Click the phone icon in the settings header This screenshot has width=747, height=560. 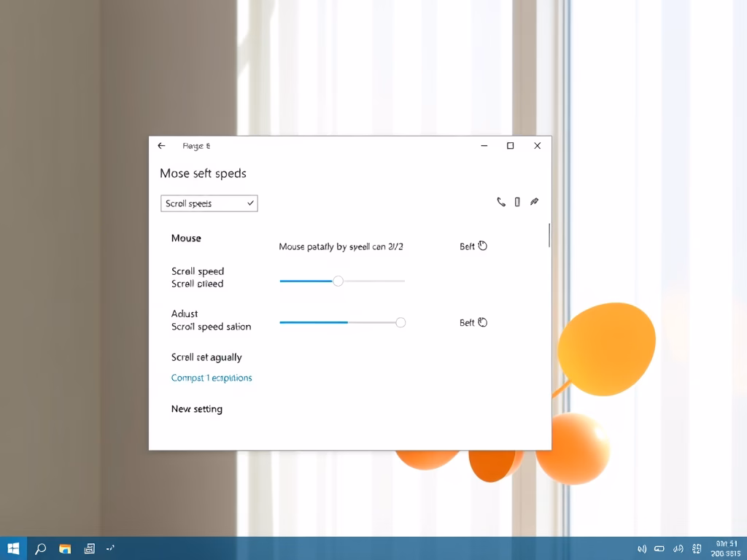(x=501, y=202)
